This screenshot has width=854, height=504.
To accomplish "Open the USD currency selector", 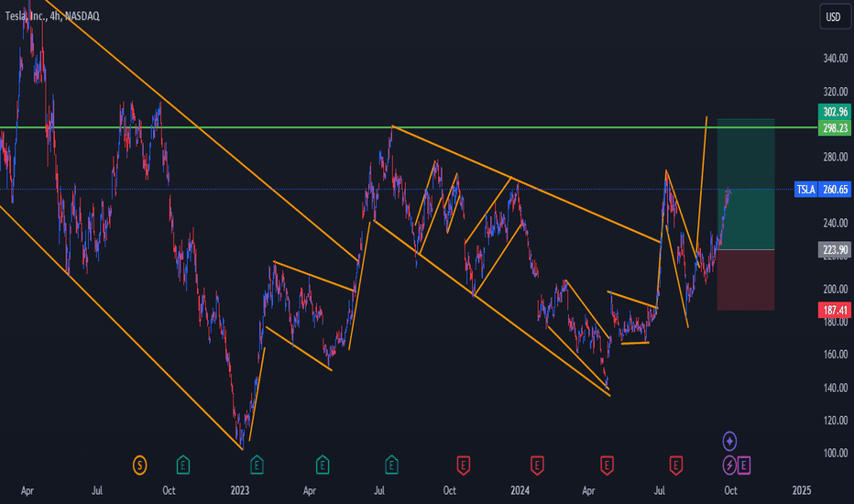I will pyautogui.click(x=835, y=16).
